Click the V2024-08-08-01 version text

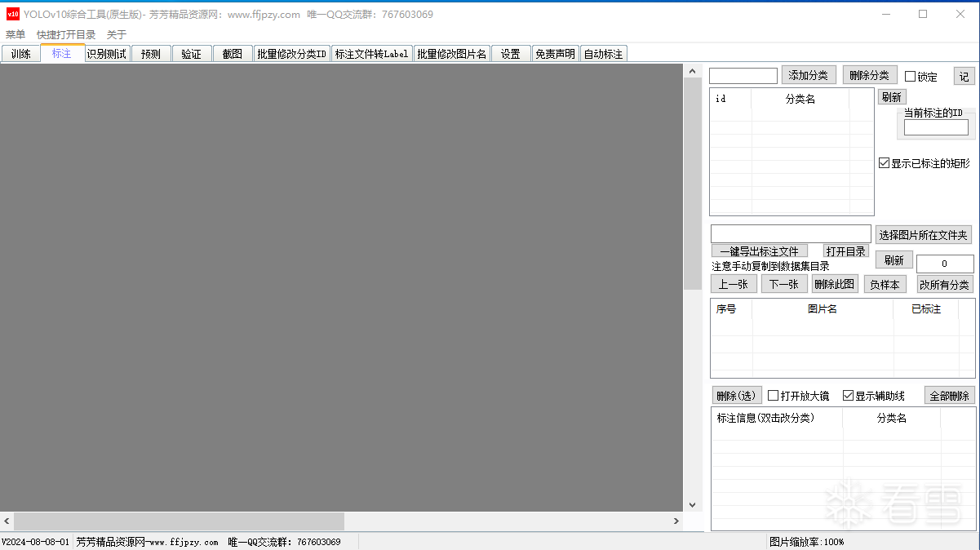(x=36, y=542)
